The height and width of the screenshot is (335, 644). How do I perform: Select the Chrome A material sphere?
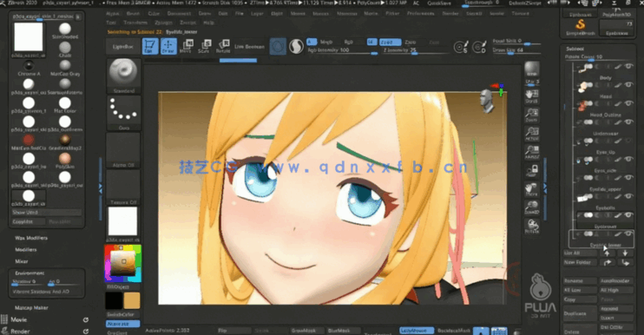[x=29, y=66]
